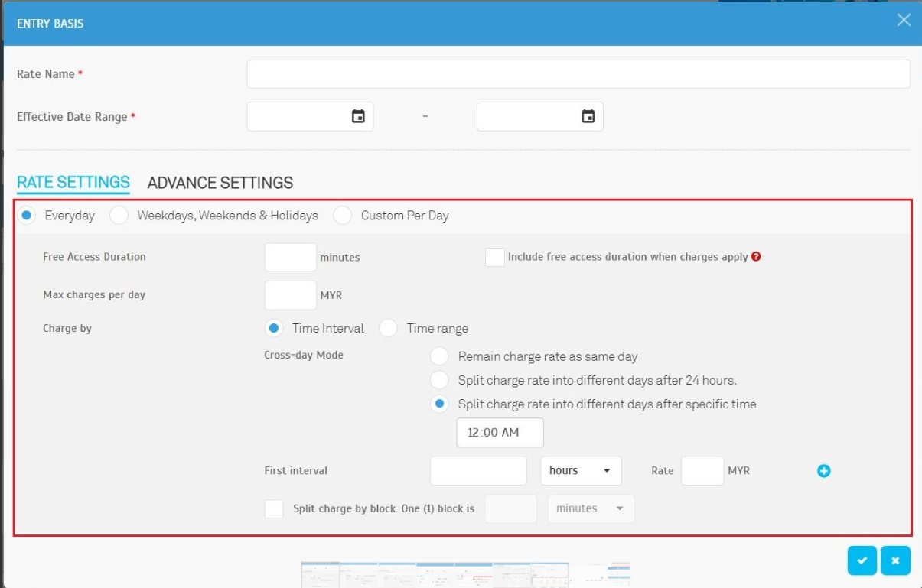
Task: Select Weekdays, Weekends & Holidays option
Action: point(119,216)
